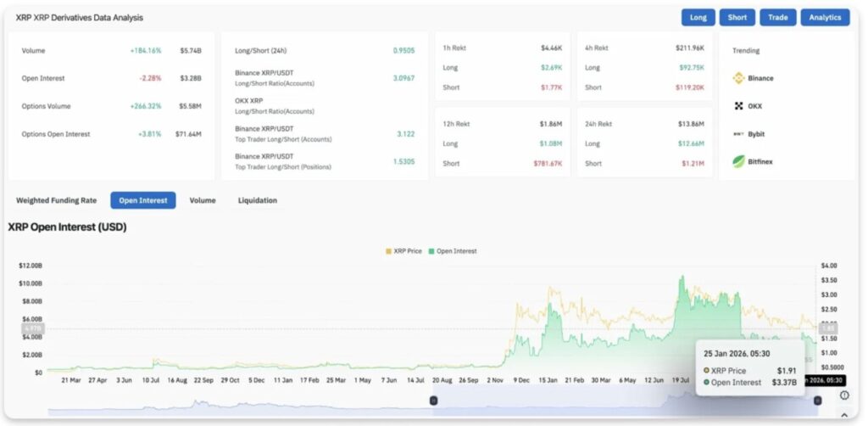Image resolution: width=868 pixels, height=426 pixels.
Task: Click the Bitfinex trending exchange link
Action: (760, 161)
